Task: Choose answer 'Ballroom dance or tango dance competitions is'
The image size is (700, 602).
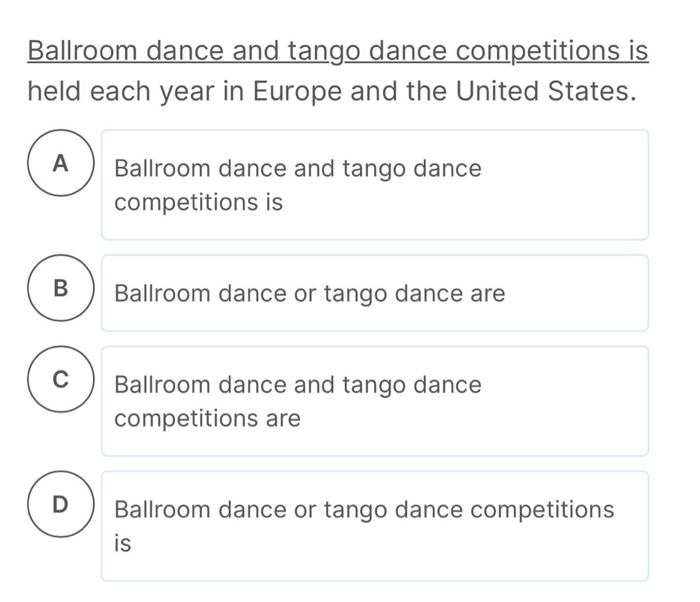Action: click(x=375, y=526)
